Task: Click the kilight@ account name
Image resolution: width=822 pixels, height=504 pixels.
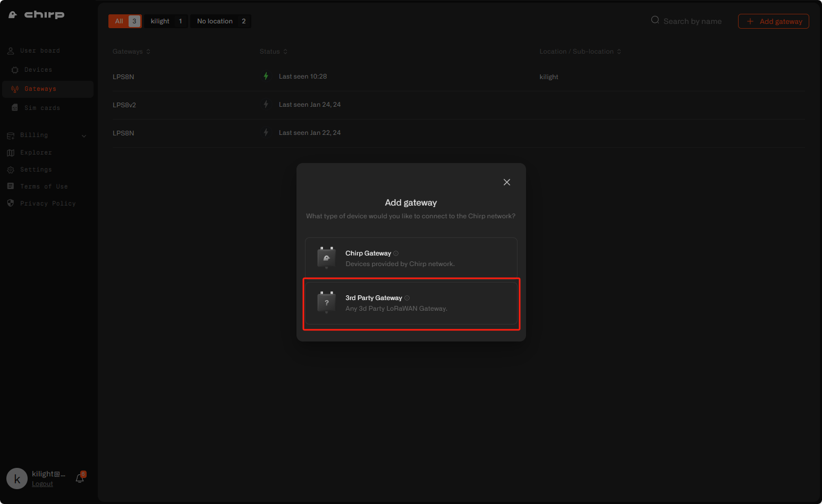Action: coord(48,474)
